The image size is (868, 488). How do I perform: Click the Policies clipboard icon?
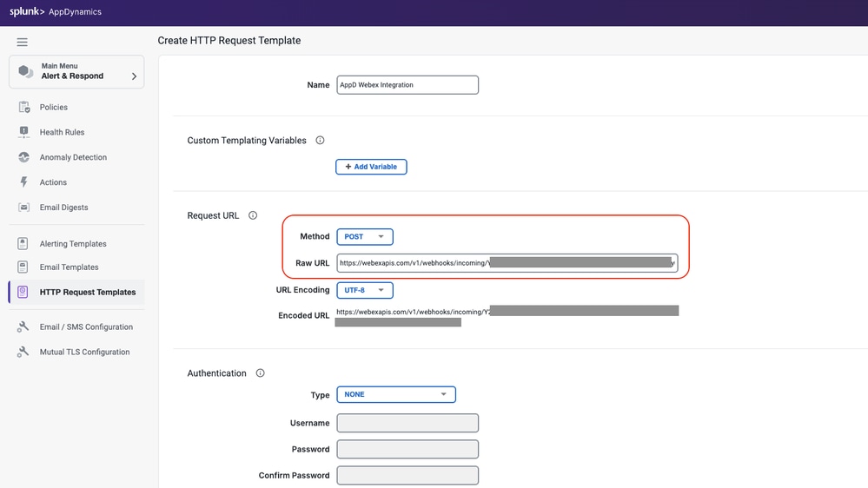[23, 108]
